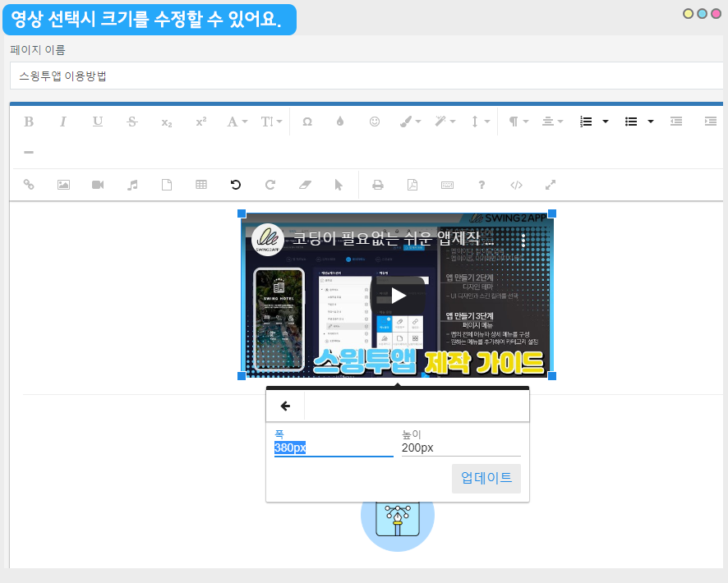728x583 pixels.
Task: Open the code view icon
Action: (516, 185)
